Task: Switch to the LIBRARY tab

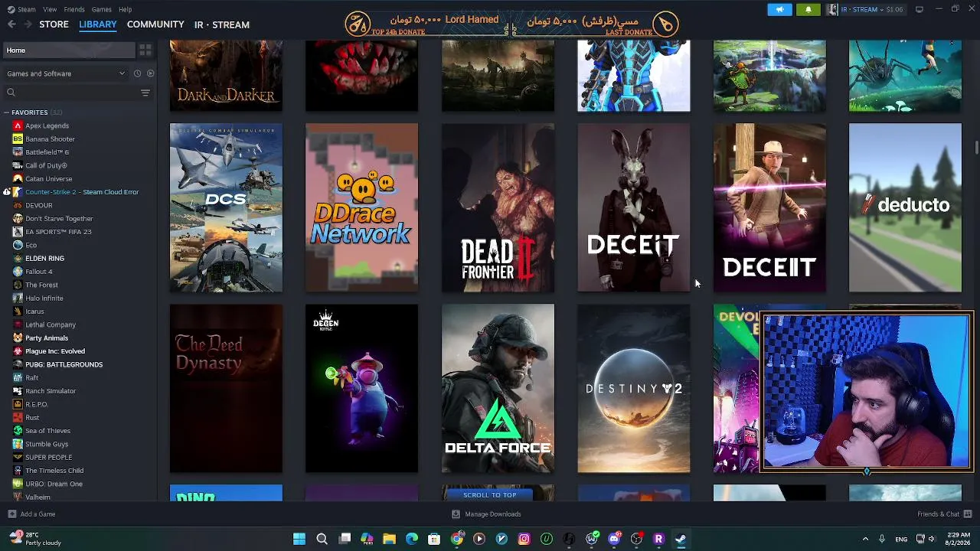Action: tap(98, 24)
